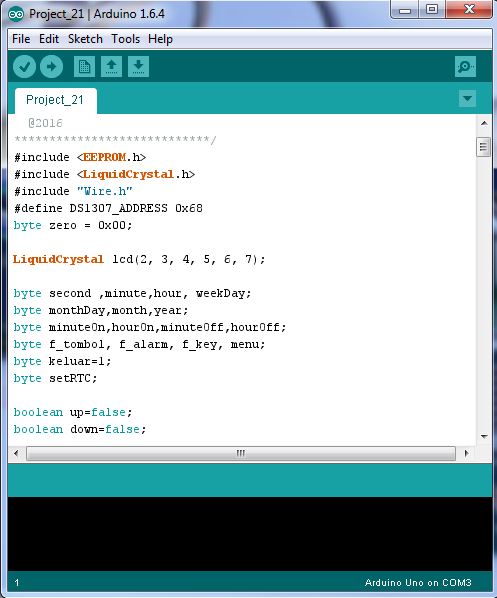Create a new sketch with the page icon
This screenshot has width=497, height=598.
[84, 67]
